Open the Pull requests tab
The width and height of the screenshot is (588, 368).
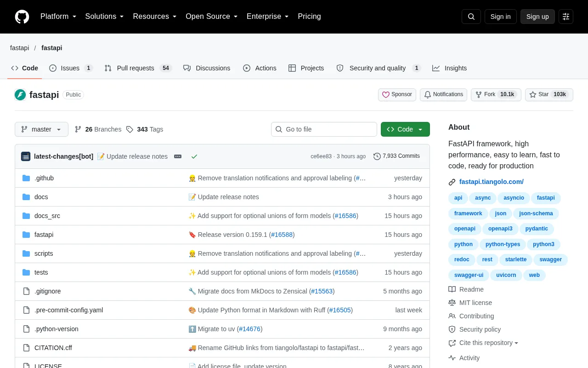point(138,68)
